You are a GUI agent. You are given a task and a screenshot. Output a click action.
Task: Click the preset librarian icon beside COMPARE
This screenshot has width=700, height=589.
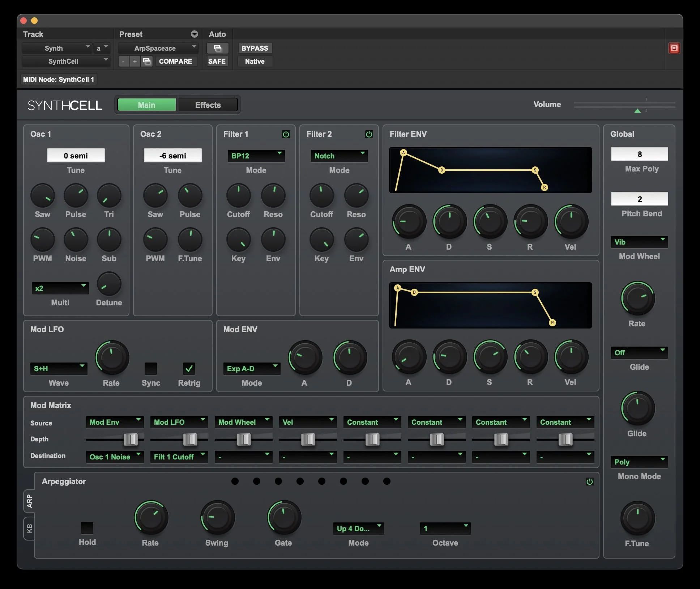point(147,61)
